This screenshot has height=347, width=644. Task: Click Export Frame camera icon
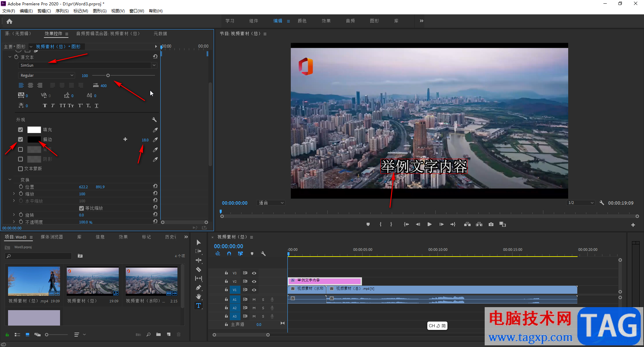491,224
